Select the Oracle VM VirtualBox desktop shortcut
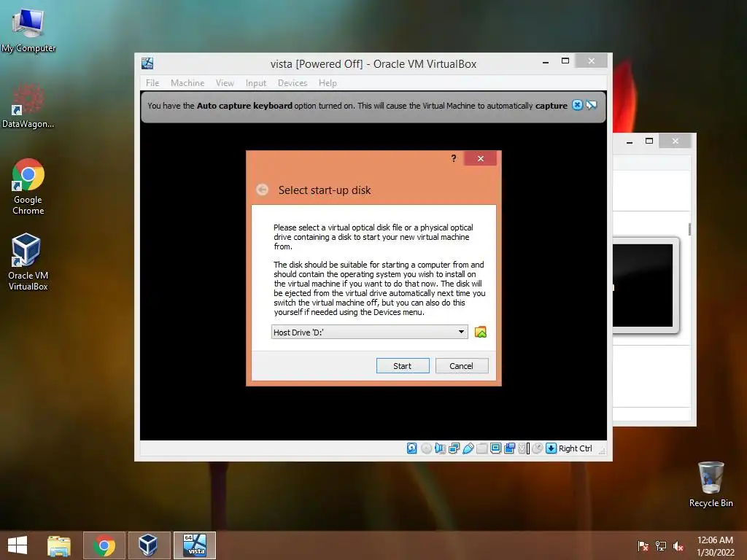 28,262
